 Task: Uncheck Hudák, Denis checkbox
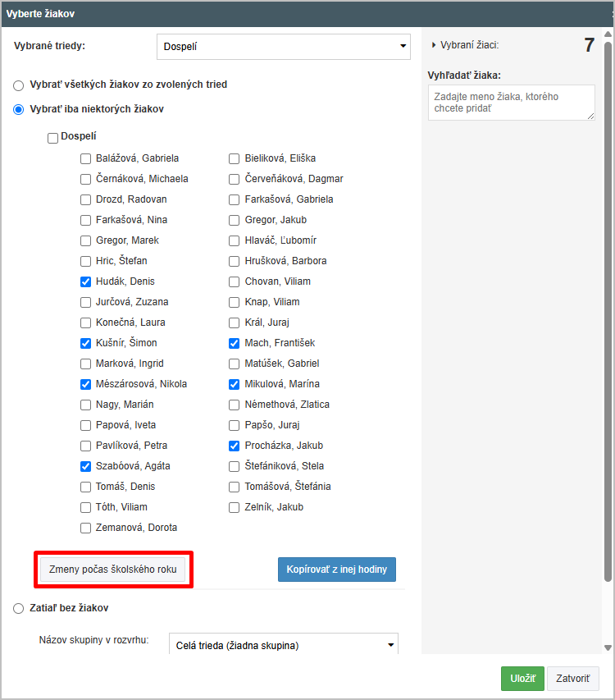point(85,281)
